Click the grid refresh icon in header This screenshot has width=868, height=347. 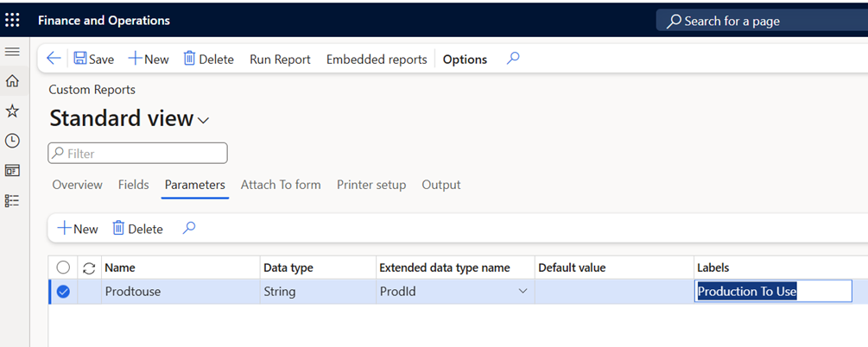point(89,268)
